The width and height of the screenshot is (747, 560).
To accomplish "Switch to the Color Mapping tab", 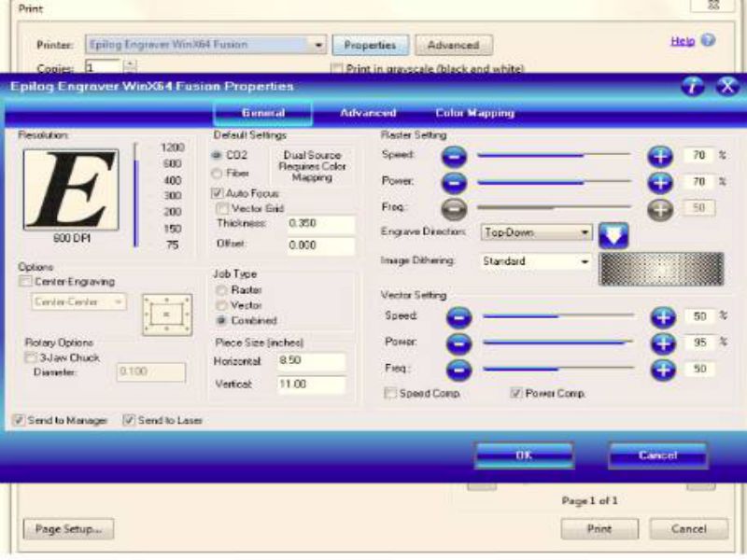I will coord(474,113).
